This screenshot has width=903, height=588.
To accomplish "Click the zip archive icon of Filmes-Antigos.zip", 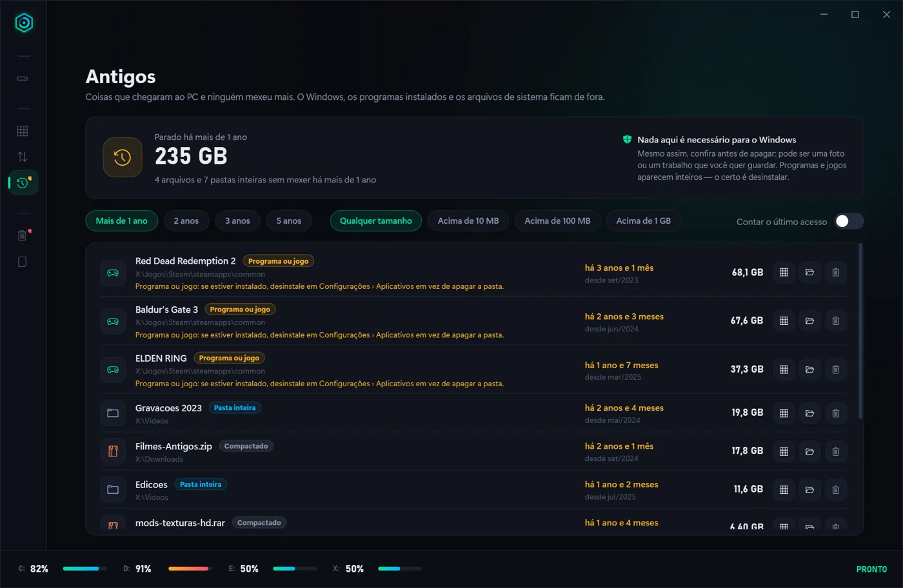I will pyautogui.click(x=113, y=451).
